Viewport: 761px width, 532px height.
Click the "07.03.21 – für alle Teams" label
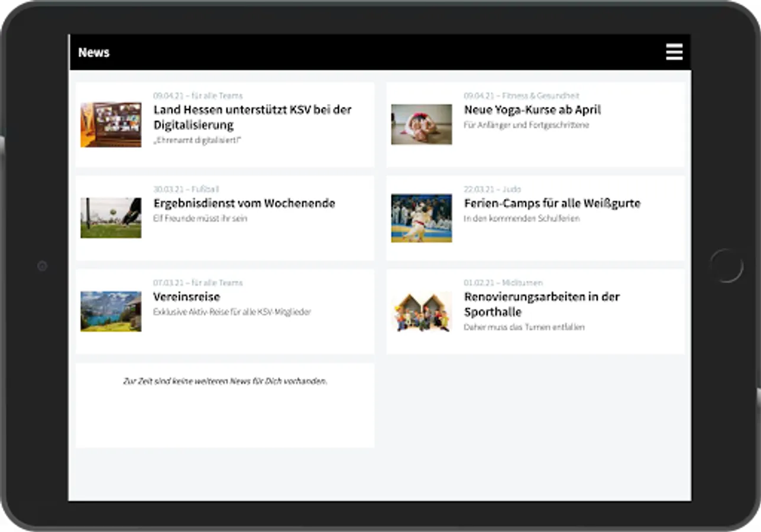[x=198, y=283]
